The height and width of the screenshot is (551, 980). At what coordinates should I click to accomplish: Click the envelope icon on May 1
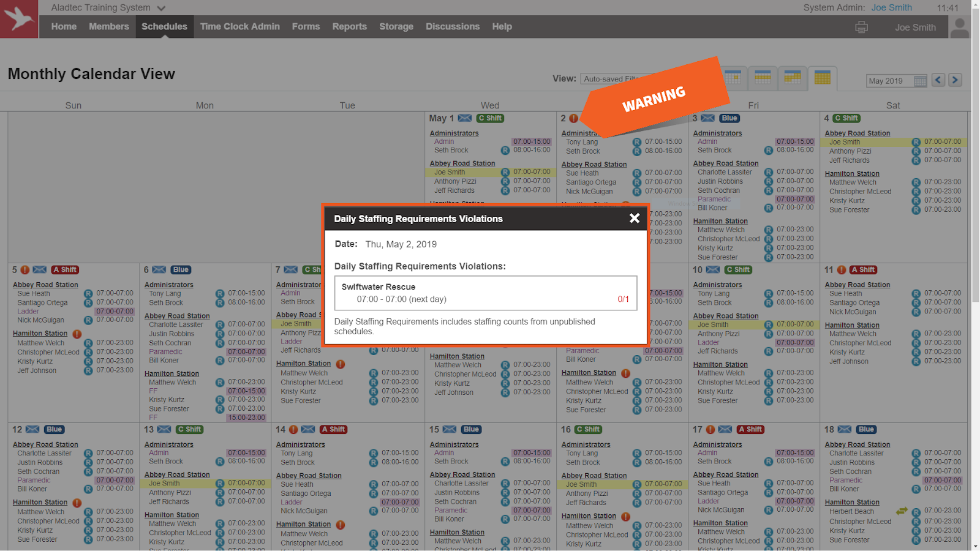pos(465,118)
